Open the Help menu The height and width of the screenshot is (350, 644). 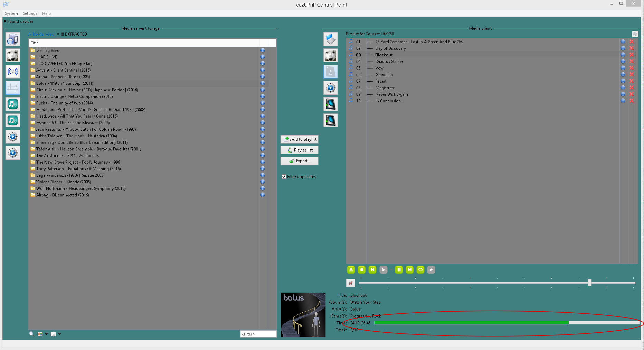tap(46, 13)
